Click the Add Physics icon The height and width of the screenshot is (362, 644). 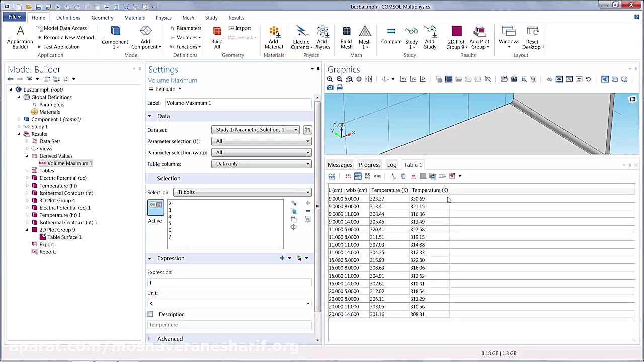tap(322, 38)
